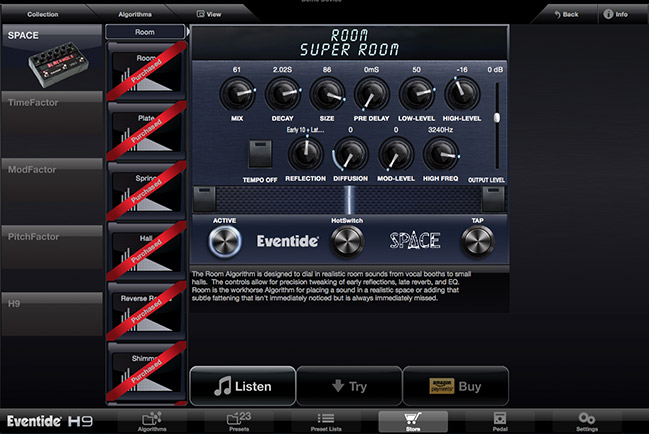
Task: Select the Hall algorithm thumbnail
Action: click(x=147, y=252)
